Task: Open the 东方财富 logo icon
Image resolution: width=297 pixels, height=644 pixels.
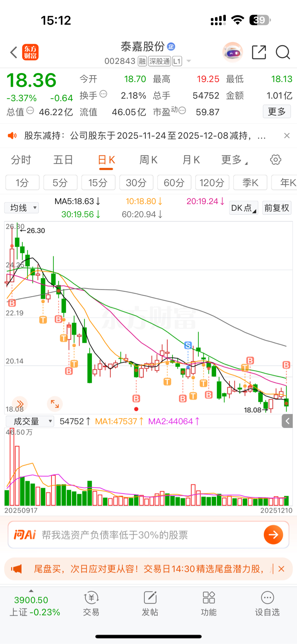Action: (31, 52)
